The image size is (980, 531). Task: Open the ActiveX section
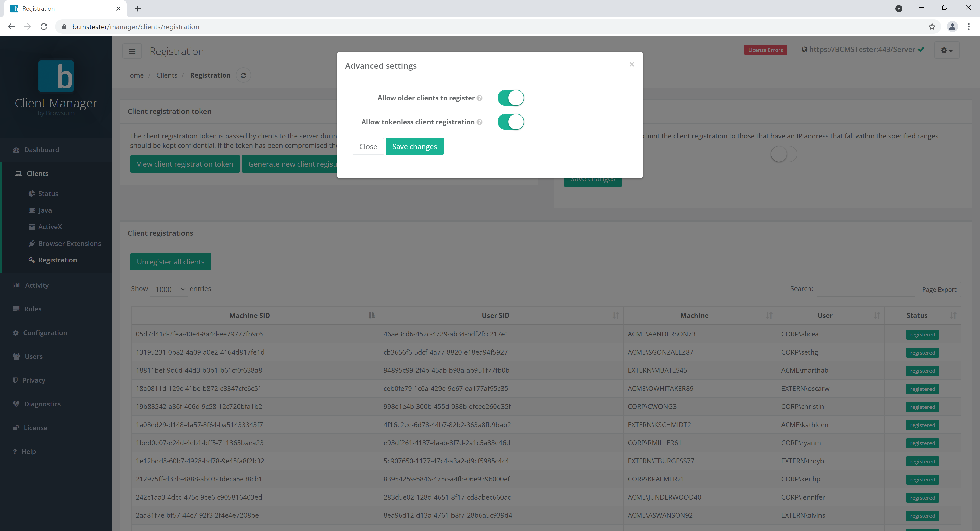click(x=50, y=226)
